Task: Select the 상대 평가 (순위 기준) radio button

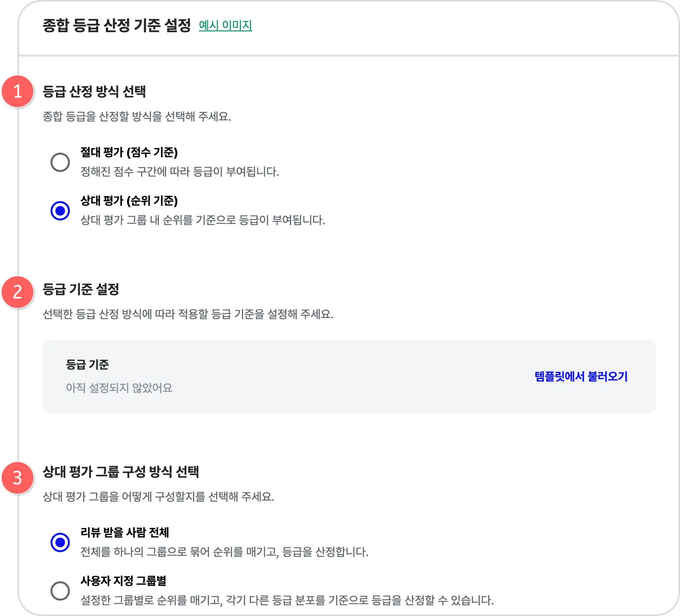Action: 60,210
